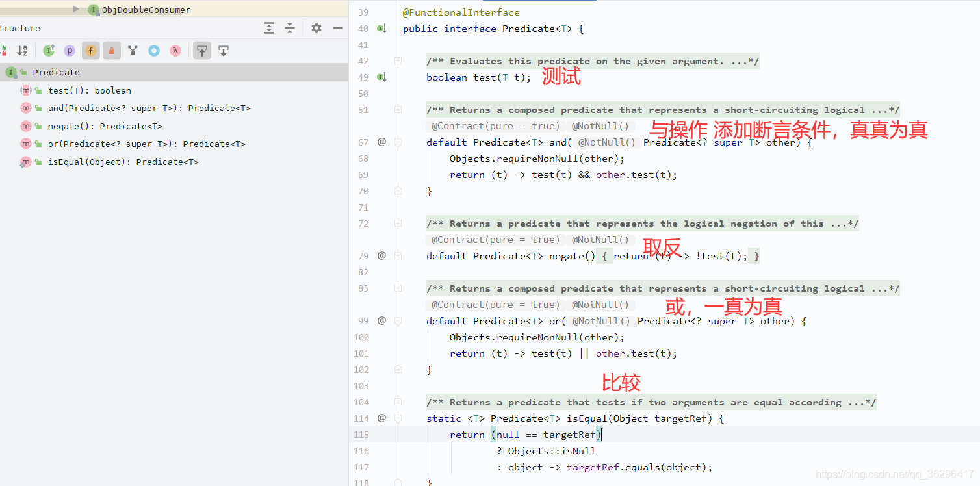
Task: Click @ annotation gutter icon line 99
Action: coord(382,320)
